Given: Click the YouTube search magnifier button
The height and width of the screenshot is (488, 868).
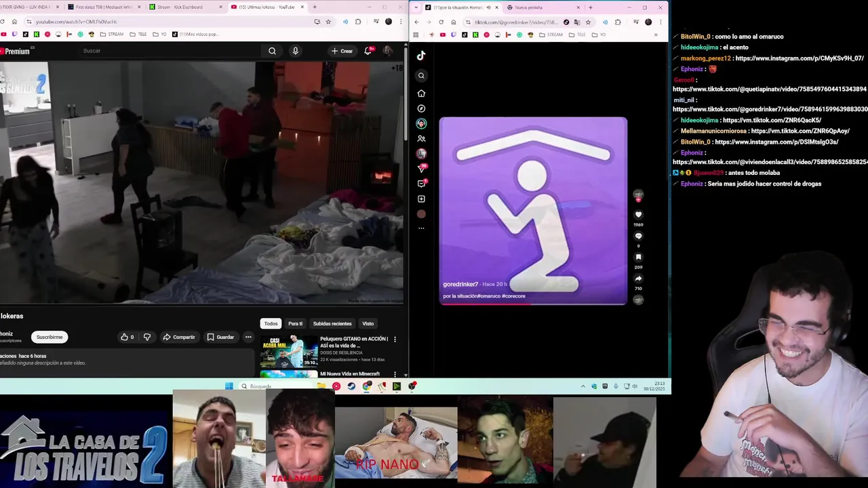Looking at the screenshot, I should tap(272, 51).
